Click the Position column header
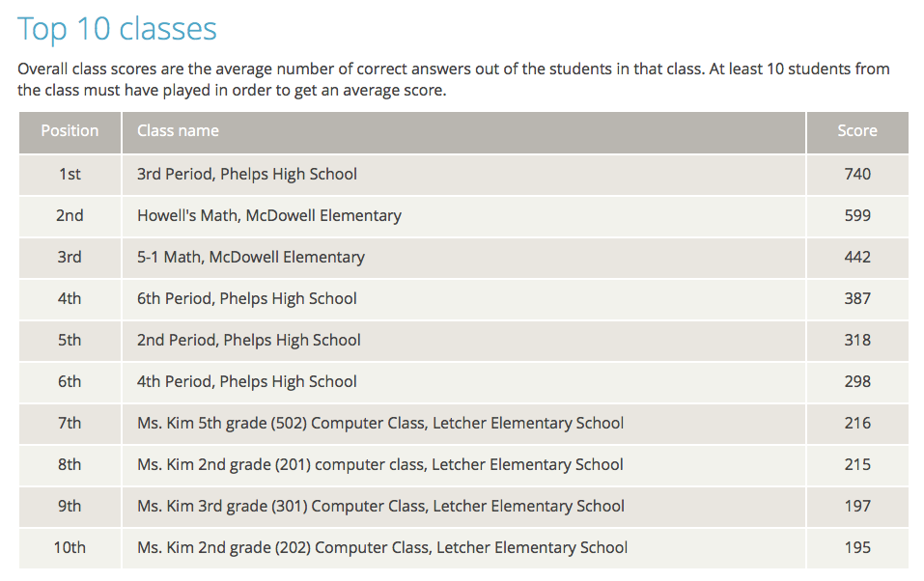This screenshot has height=581, width=924. pos(70,131)
